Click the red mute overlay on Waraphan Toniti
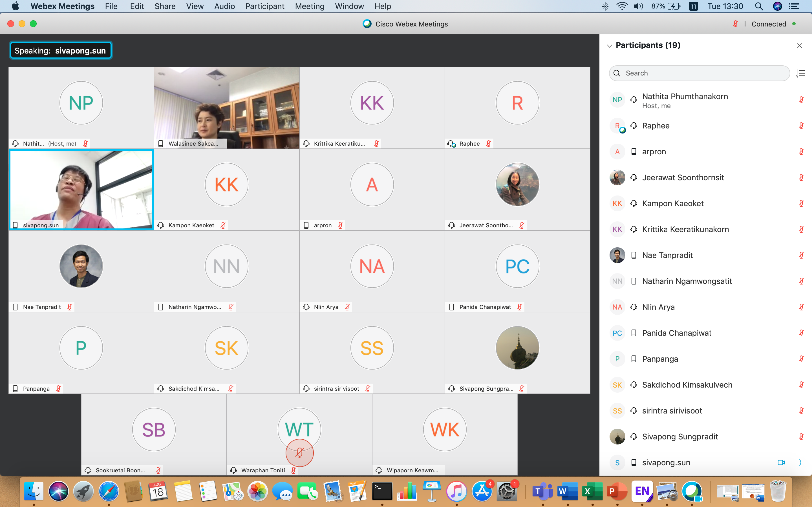 [300, 453]
